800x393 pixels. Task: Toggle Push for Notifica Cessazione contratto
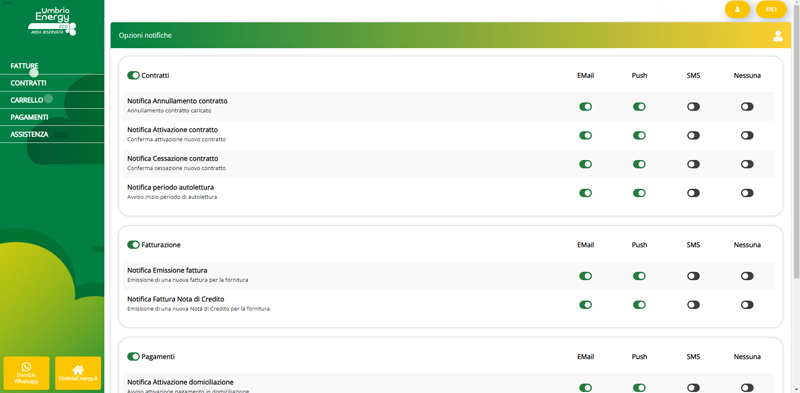(639, 164)
